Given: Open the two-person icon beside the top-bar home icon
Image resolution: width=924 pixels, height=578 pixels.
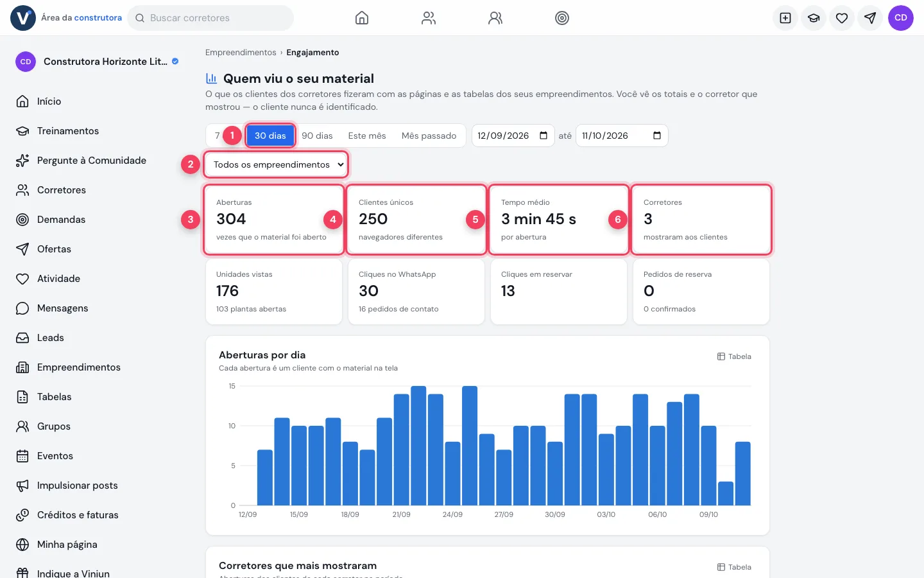Looking at the screenshot, I should pyautogui.click(x=429, y=18).
